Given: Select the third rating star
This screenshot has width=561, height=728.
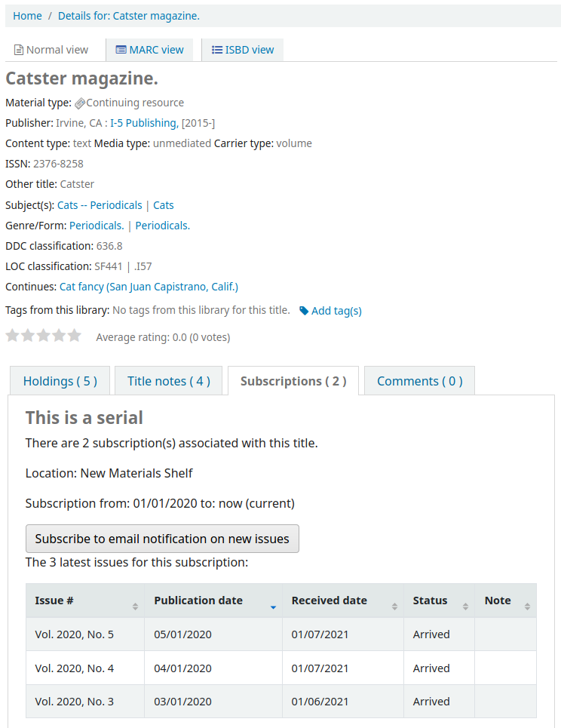Looking at the screenshot, I should (43, 335).
